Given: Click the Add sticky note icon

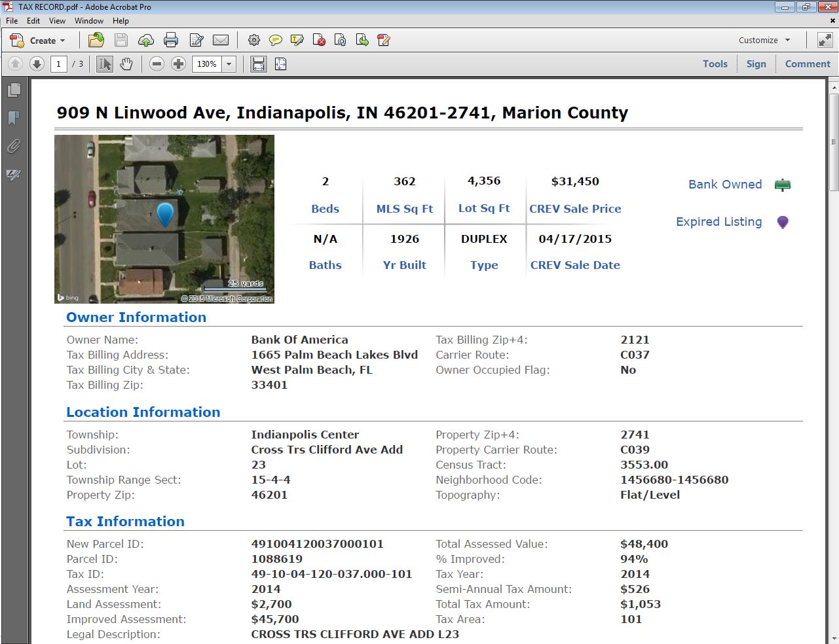Looking at the screenshot, I should click(276, 41).
